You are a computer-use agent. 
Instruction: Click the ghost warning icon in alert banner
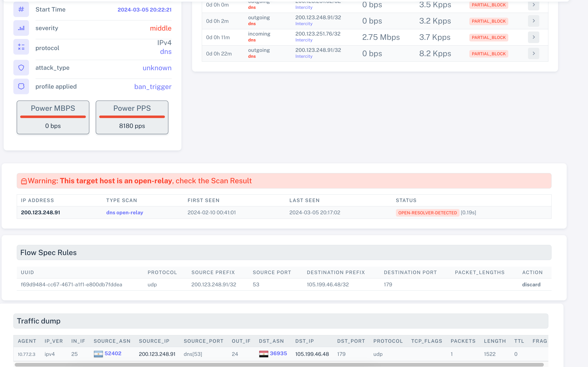pyautogui.click(x=24, y=181)
